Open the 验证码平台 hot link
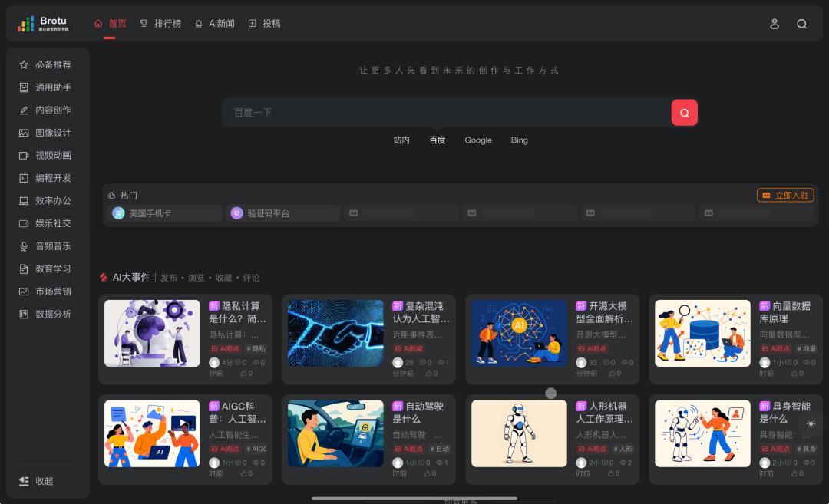This screenshot has width=829, height=504. [283, 213]
